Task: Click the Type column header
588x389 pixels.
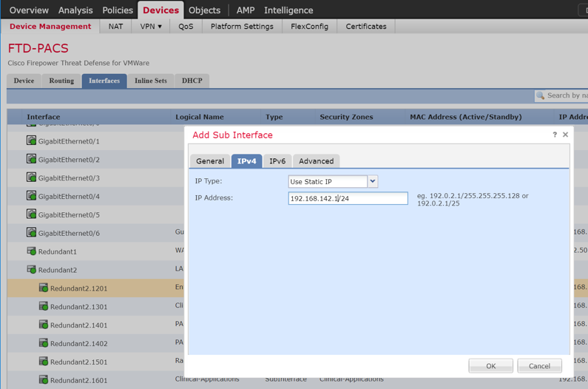Action: [274, 117]
